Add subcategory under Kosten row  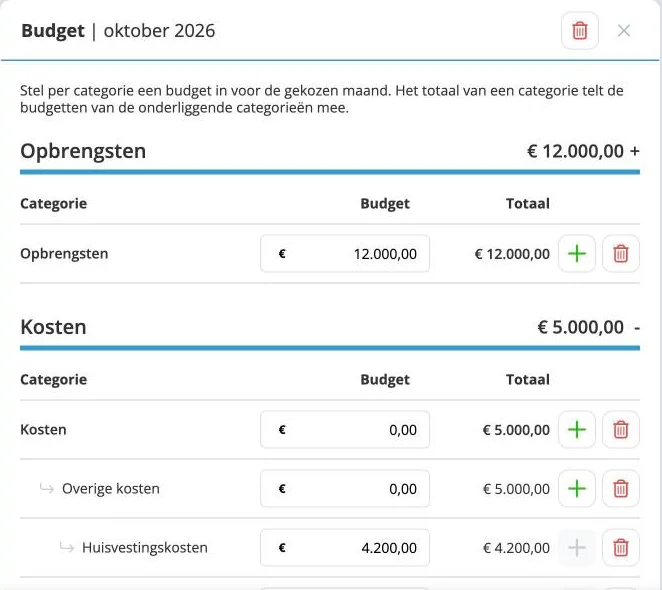[x=577, y=430]
